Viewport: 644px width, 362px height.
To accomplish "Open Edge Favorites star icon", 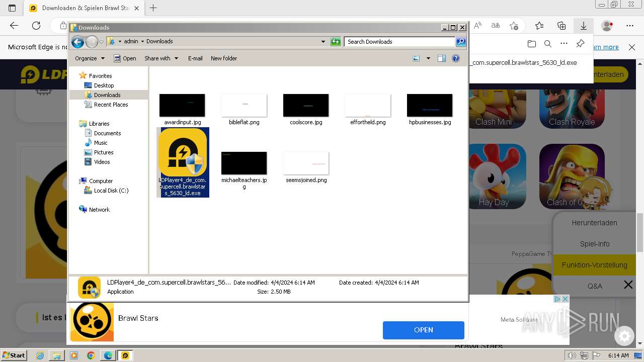I will click(539, 26).
